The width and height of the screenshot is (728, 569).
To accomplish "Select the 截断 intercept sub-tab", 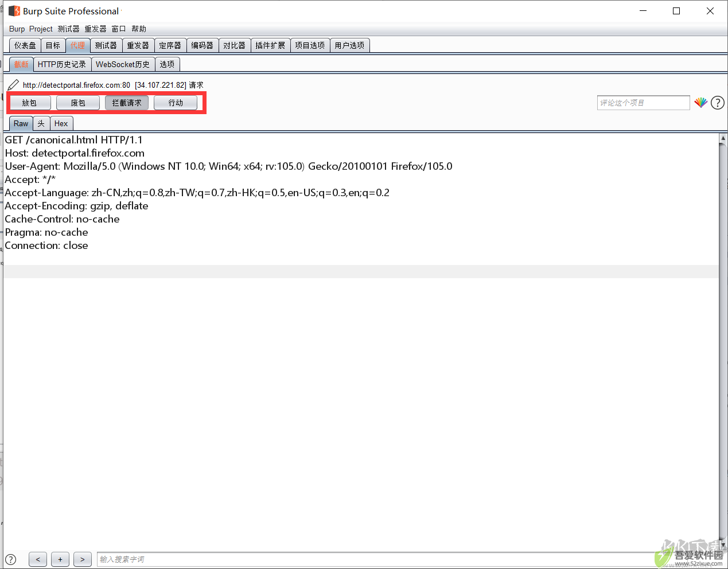I will pyautogui.click(x=21, y=64).
